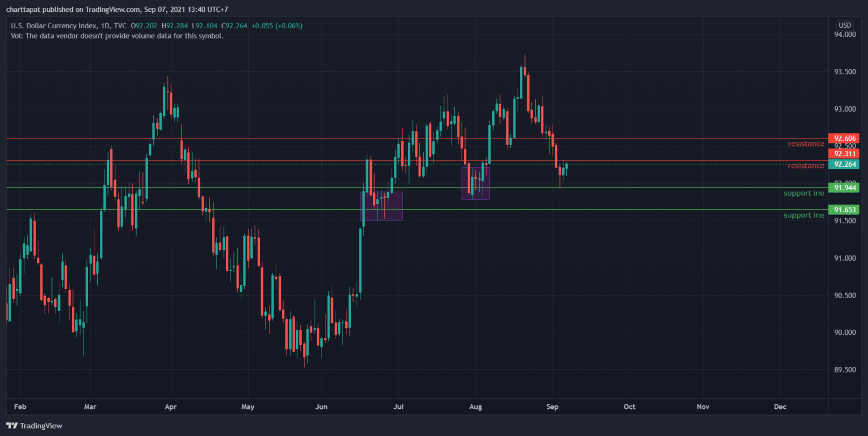Screen dimensions: 868x436
Task: Open the USD currency selector badge
Action: [845, 25]
